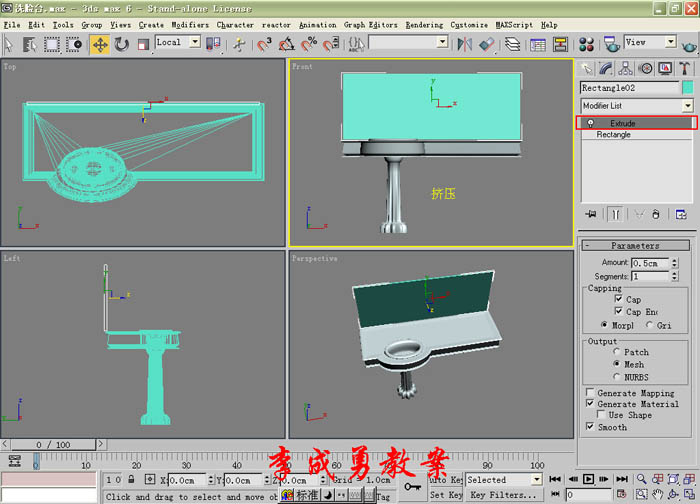Toggle Extrude modifier lightbulb on/off
This screenshot has height=504, width=700.
590,123
